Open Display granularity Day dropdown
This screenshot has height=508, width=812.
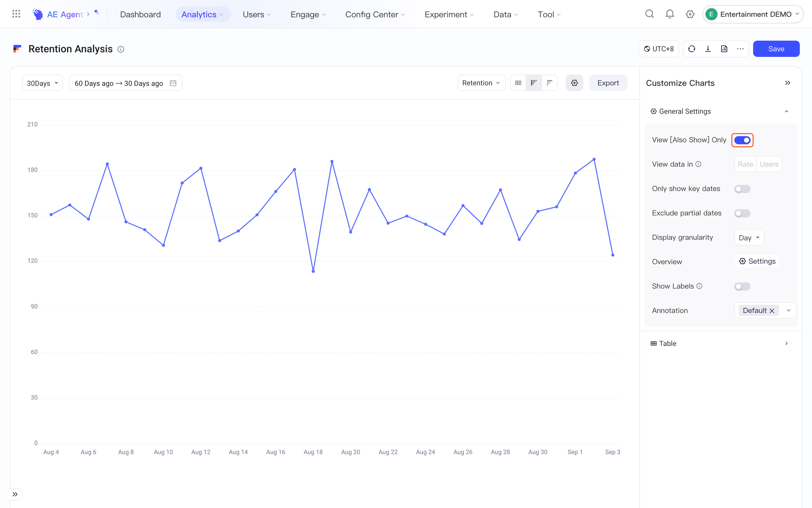click(x=749, y=237)
